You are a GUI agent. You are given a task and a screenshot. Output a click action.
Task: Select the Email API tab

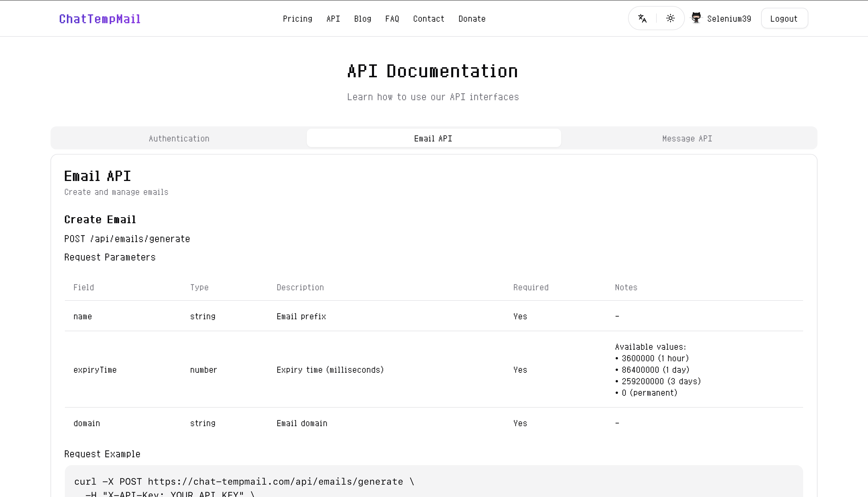pyautogui.click(x=433, y=138)
